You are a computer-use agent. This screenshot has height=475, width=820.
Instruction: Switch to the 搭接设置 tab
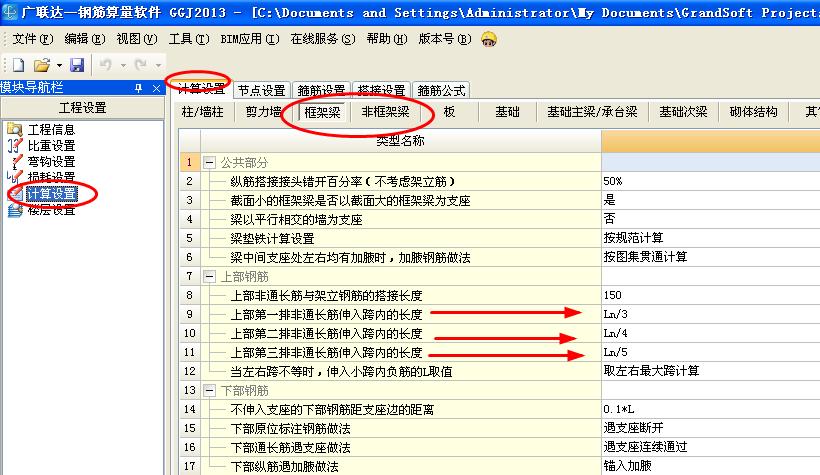coord(382,91)
